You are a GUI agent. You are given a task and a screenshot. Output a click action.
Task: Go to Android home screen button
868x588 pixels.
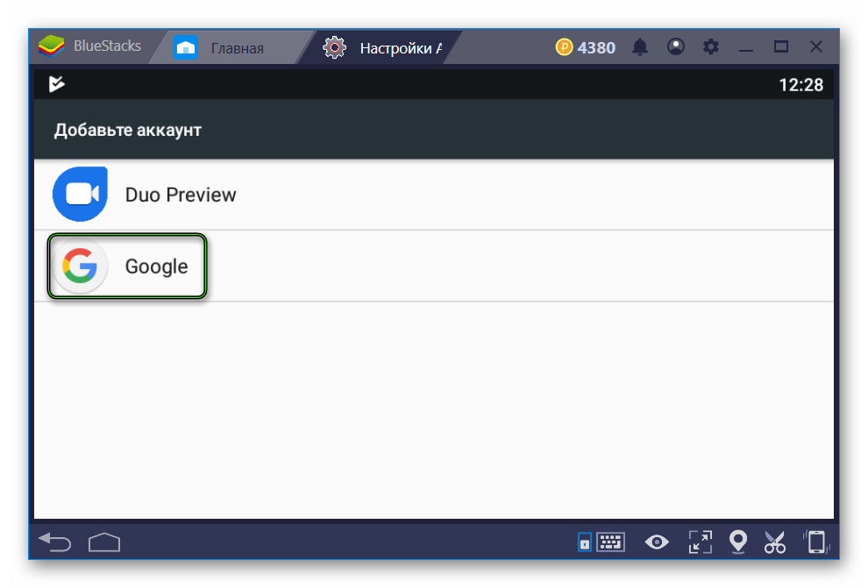pyautogui.click(x=104, y=542)
